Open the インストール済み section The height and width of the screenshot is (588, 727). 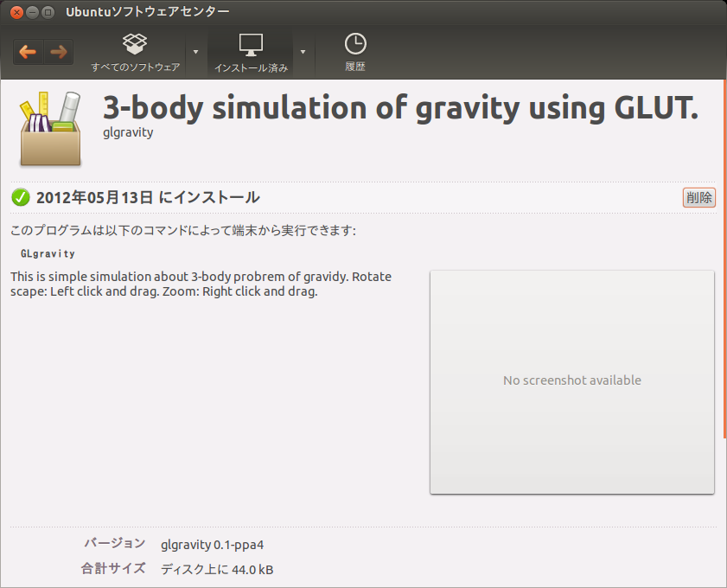coord(251,53)
